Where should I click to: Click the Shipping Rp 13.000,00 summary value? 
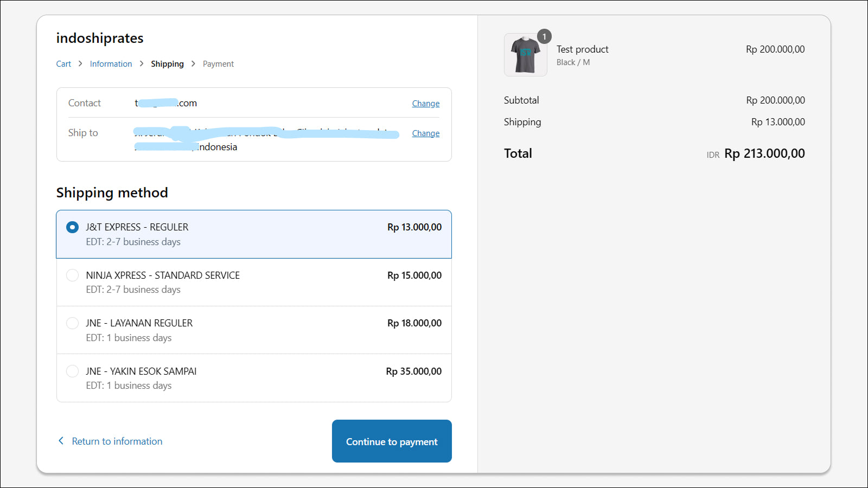point(778,122)
